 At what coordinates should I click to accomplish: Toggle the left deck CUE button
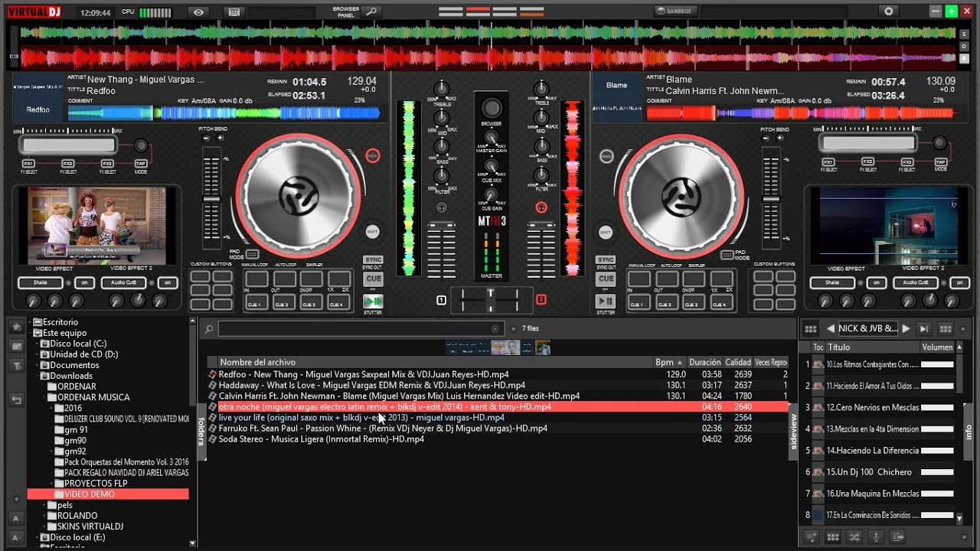pyautogui.click(x=373, y=279)
